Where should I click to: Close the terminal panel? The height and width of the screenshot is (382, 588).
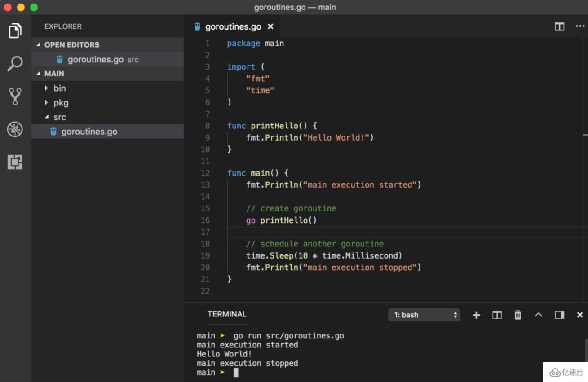[x=579, y=315]
